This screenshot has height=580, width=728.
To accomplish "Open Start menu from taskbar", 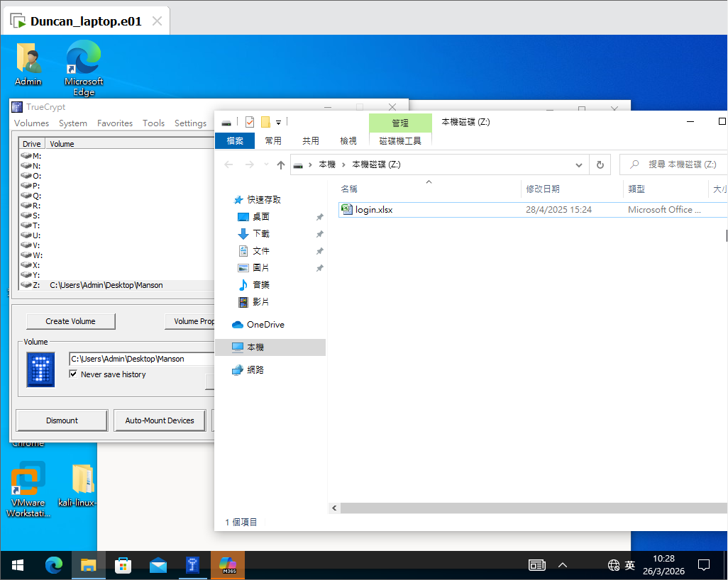I will (x=18, y=564).
